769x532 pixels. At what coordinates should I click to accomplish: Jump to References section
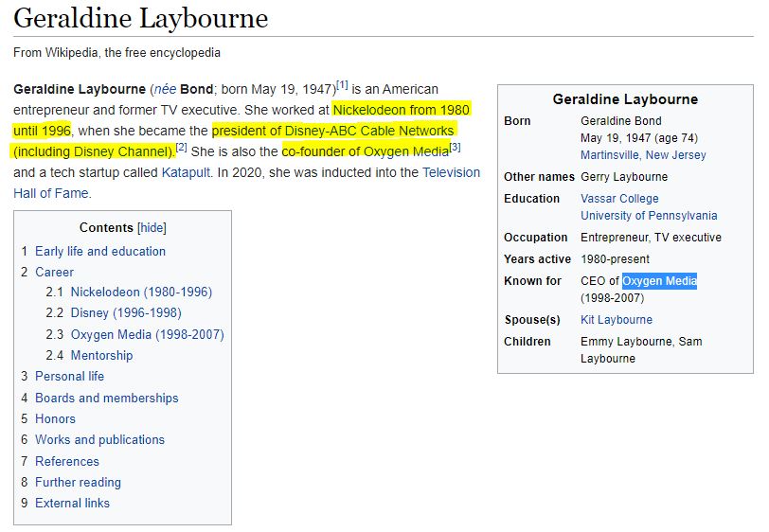point(67,461)
